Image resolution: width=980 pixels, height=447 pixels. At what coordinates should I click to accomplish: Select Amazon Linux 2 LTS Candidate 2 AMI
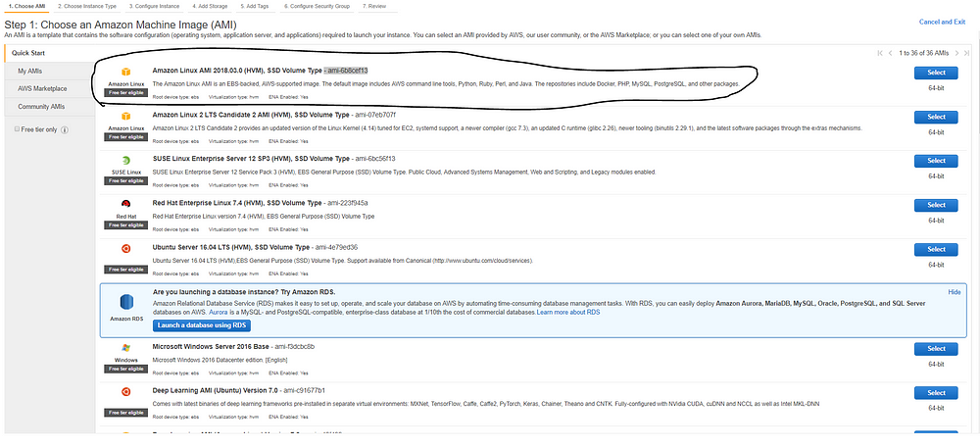936,117
